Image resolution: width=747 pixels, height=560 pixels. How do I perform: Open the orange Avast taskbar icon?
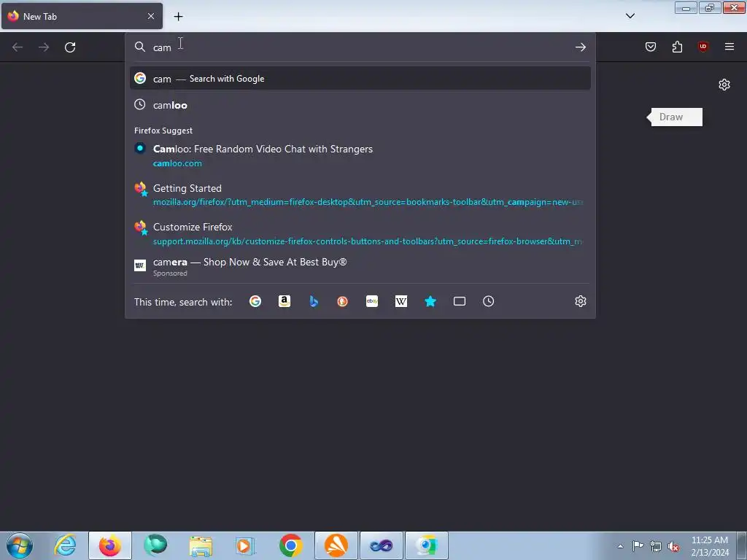pyautogui.click(x=336, y=545)
